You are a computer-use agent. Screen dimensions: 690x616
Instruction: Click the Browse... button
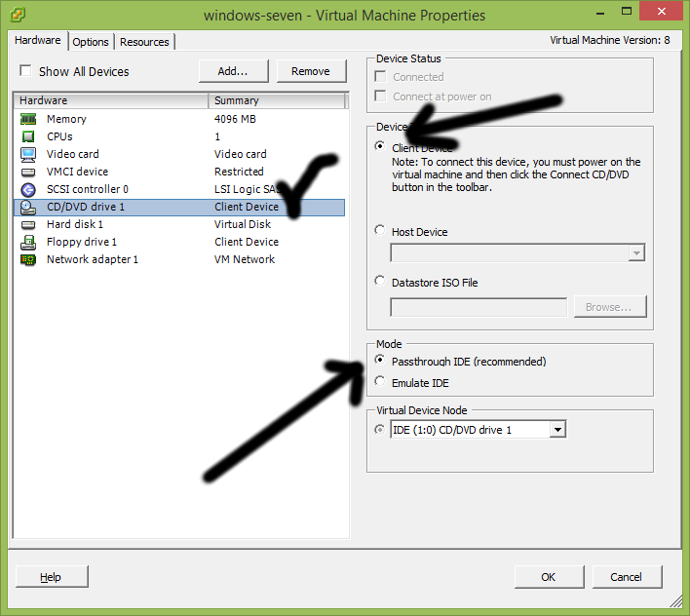[610, 307]
